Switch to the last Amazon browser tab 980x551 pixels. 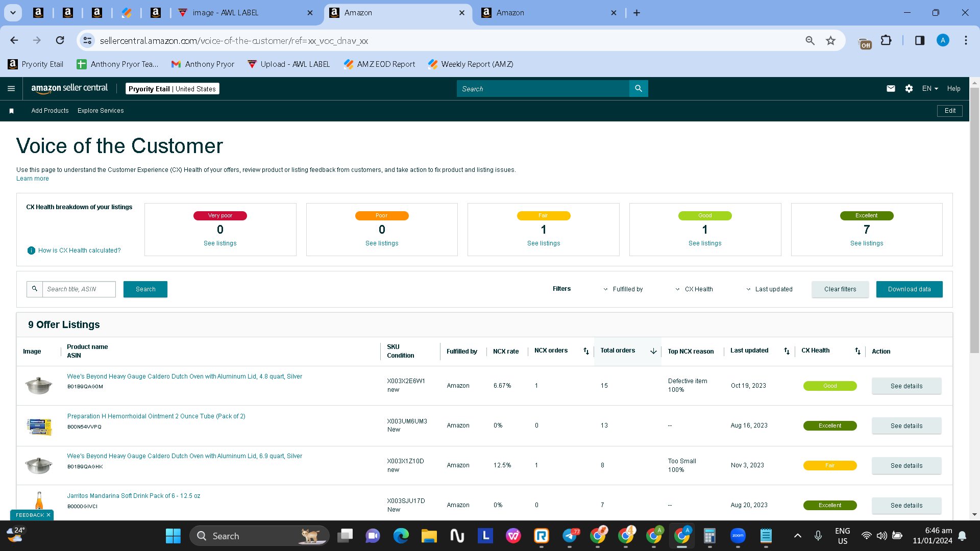[549, 13]
